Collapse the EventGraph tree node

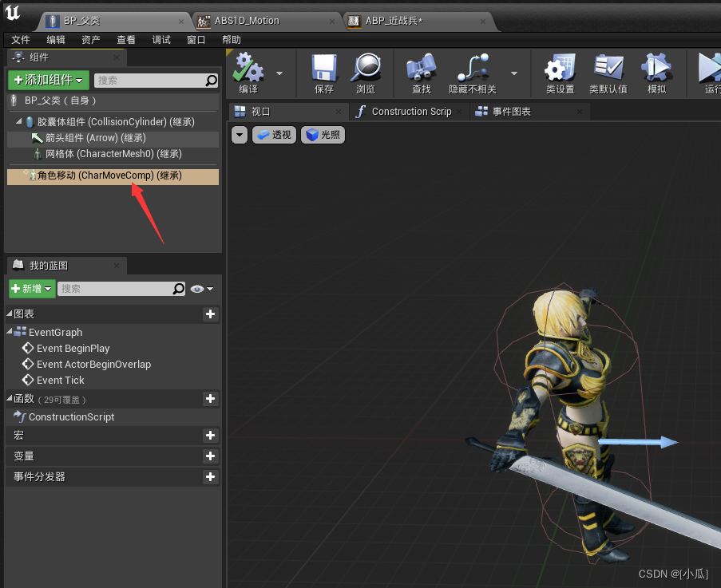(10, 331)
